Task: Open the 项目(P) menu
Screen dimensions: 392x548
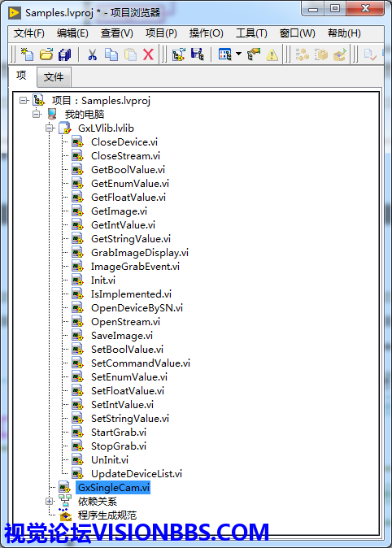Action: coord(161,33)
